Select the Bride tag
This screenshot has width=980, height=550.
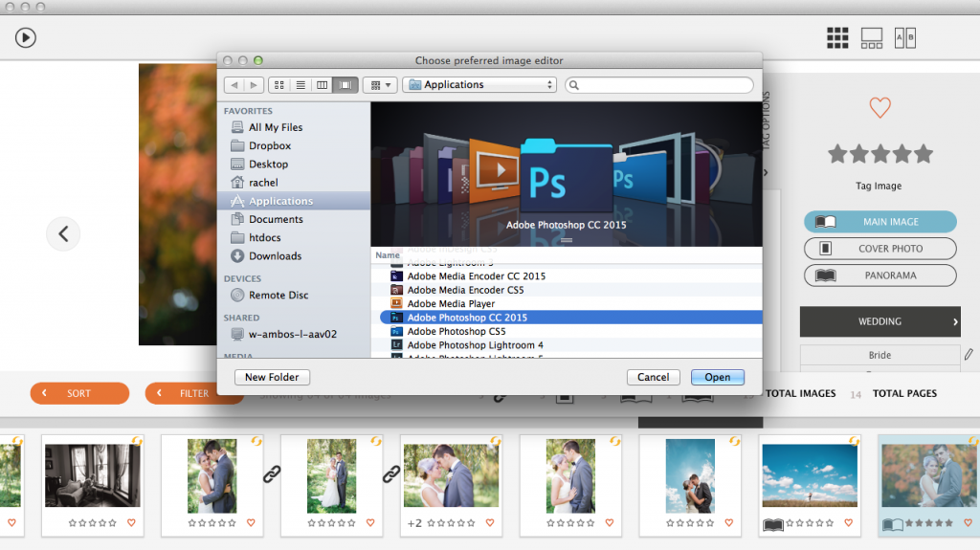pyautogui.click(x=880, y=355)
